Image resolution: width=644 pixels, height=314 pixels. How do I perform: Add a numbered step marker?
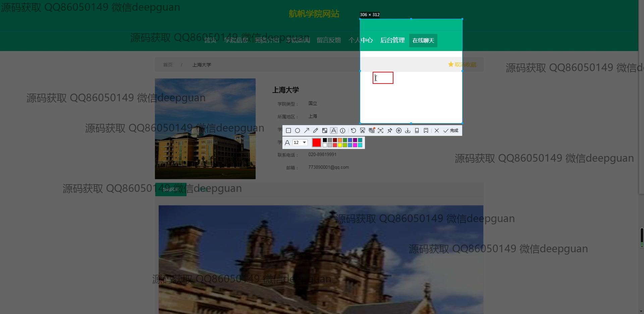[x=343, y=130]
